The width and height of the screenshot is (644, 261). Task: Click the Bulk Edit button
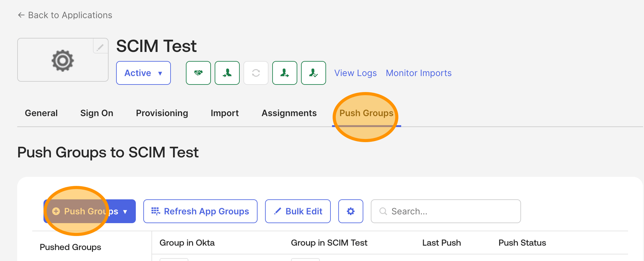(298, 211)
